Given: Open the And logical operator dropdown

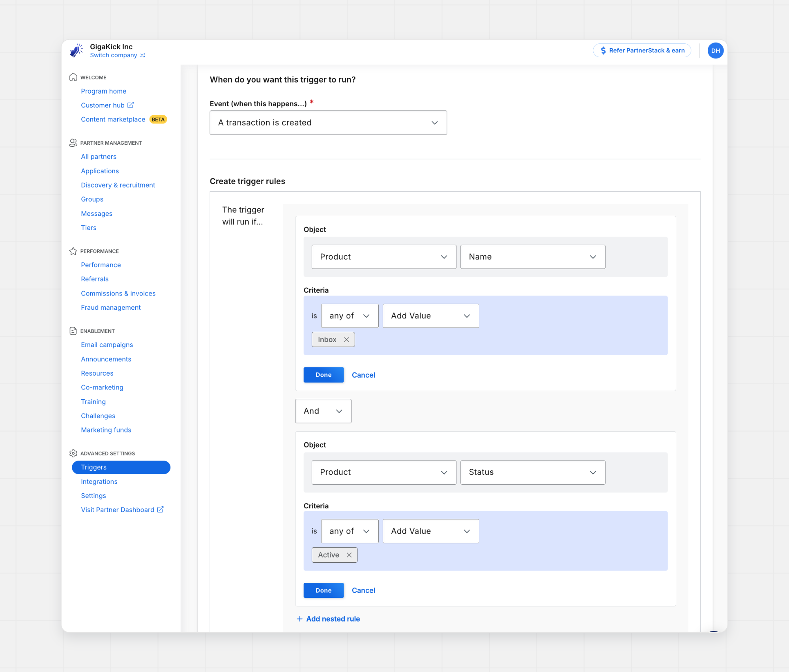Looking at the screenshot, I should pyautogui.click(x=323, y=411).
